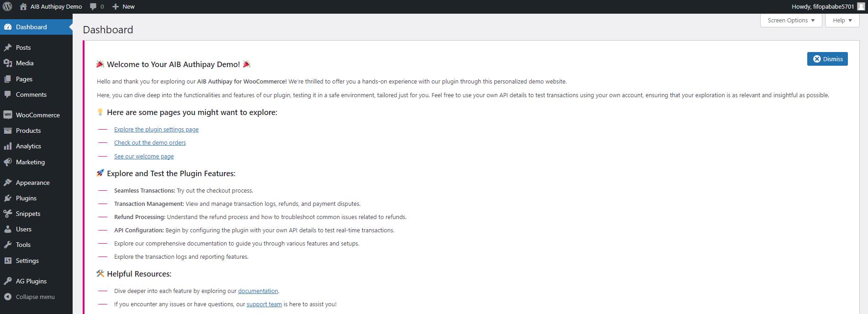Dismiss the welcome notice
The image size is (868, 314).
827,59
